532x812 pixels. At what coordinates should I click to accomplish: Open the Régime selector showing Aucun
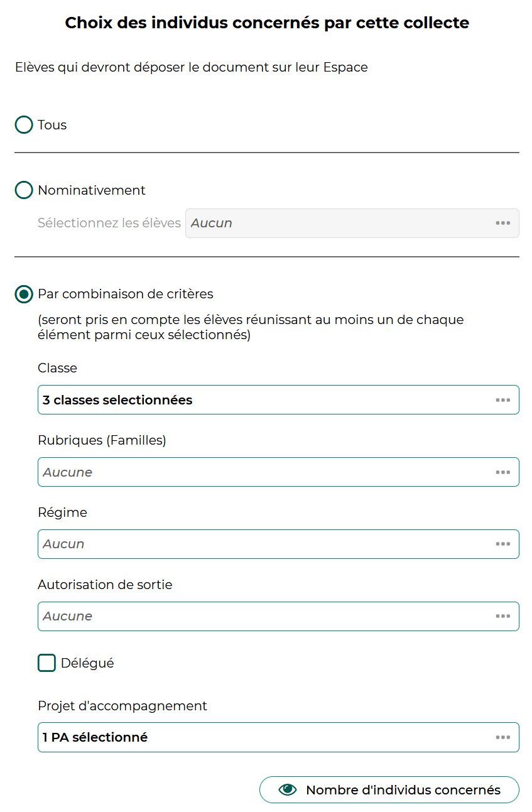(x=264, y=544)
